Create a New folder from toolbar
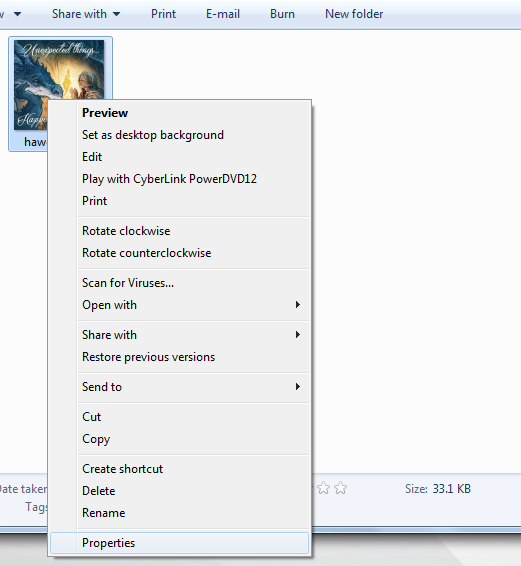The image size is (521, 566). (354, 14)
